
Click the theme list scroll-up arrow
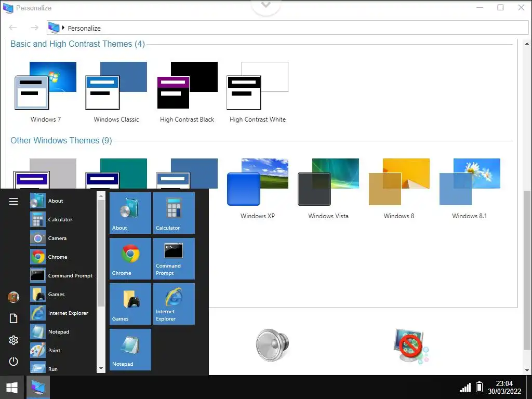pyautogui.click(x=527, y=44)
